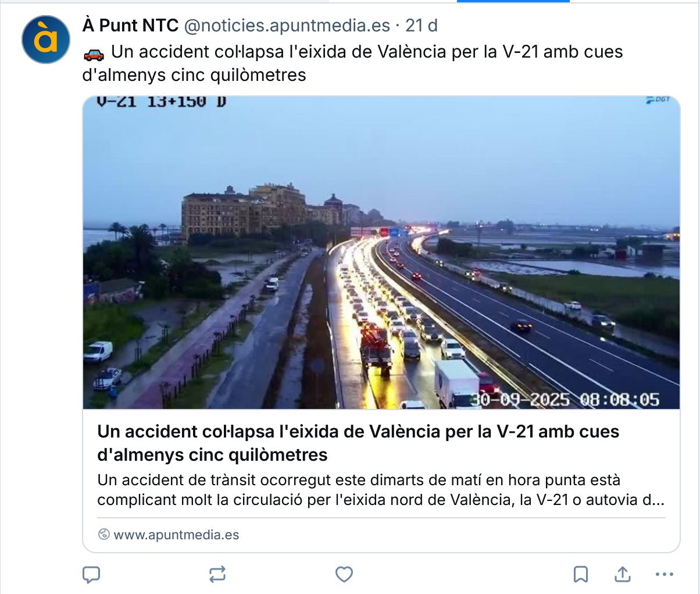Repost the À Punt NTC post
The image size is (700, 594).
pyautogui.click(x=217, y=575)
